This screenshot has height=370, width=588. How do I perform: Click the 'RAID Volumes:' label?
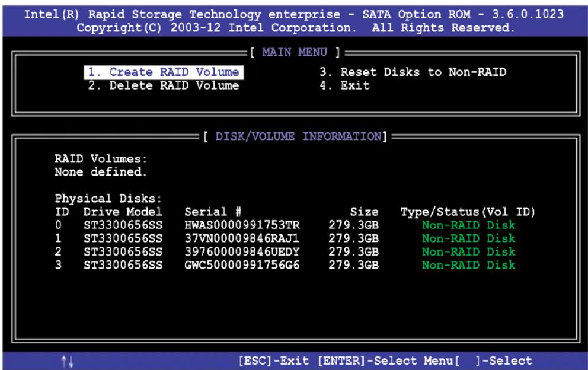[101, 159]
